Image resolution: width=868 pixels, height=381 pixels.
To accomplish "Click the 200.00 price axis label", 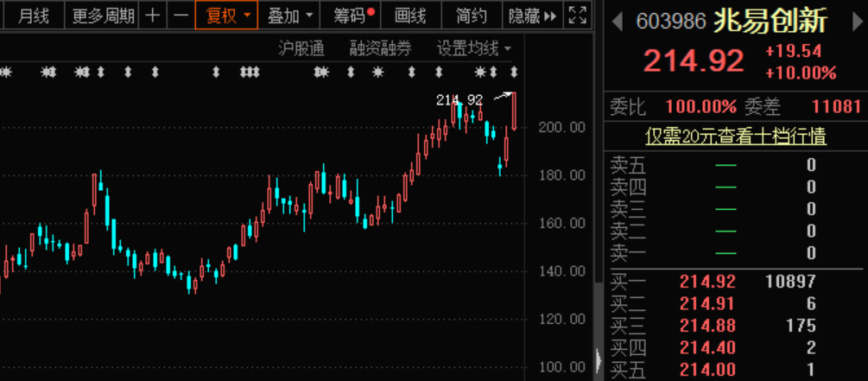I will click(x=562, y=128).
